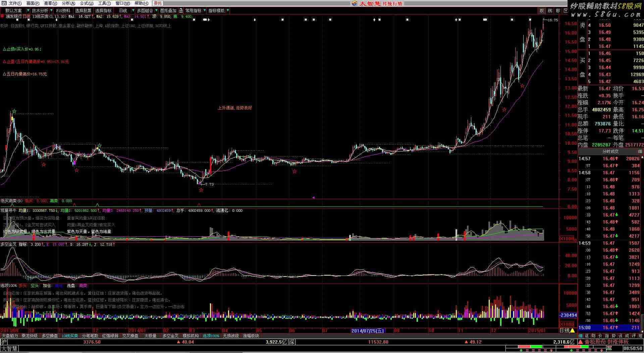The height and width of the screenshot is (353, 644).
Task: Select the 13线买卖 indicator tab
Action: tap(70, 336)
